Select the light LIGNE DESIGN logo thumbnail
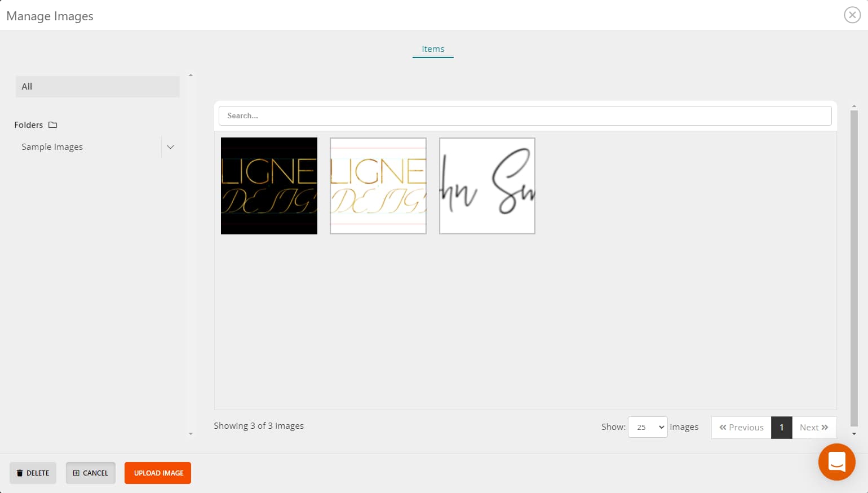The width and height of the screenshot is (868, 493). [378, 186]
